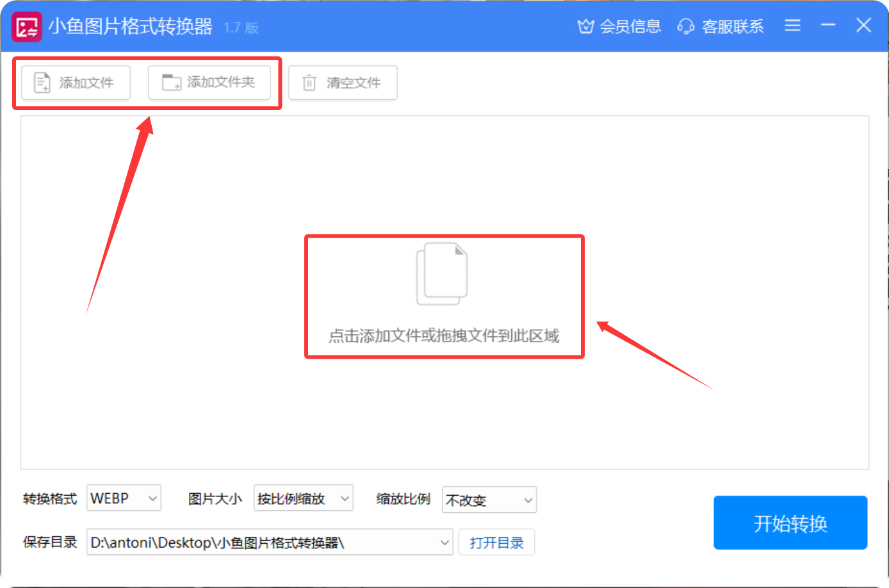Click the folder icon on 添加文件夹

click(171, 83)
